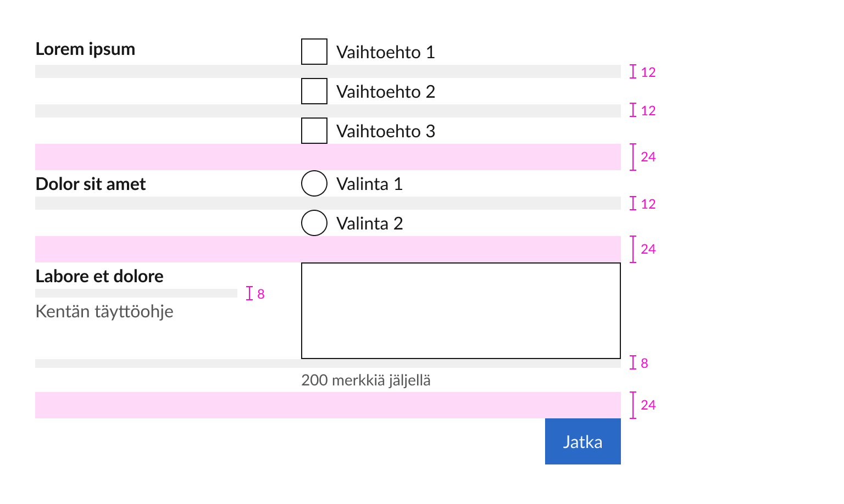Enable the Vaihtoehto 3 checkbox
This screenshot has height=504, width=844.
314,131
